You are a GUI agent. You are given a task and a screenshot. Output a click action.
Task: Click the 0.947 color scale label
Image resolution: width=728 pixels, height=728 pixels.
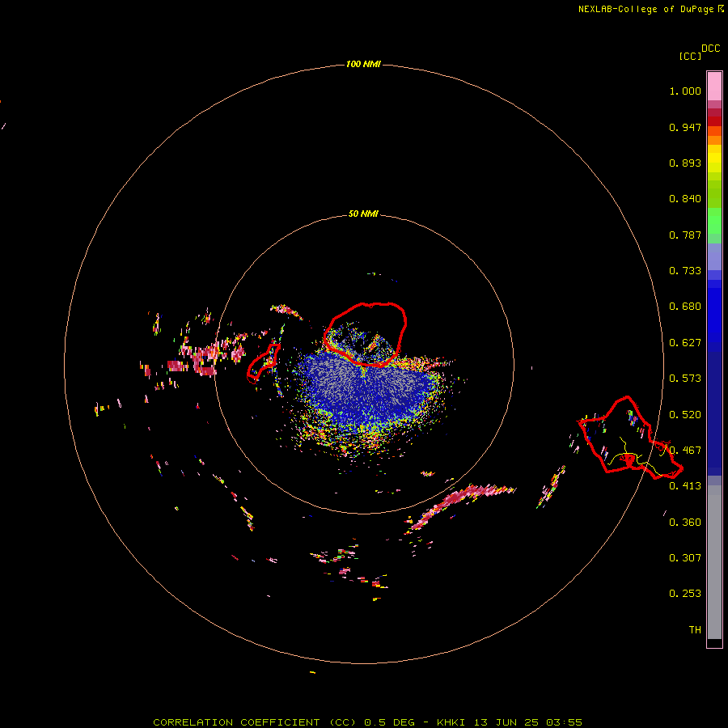click(x=685, y=127)
